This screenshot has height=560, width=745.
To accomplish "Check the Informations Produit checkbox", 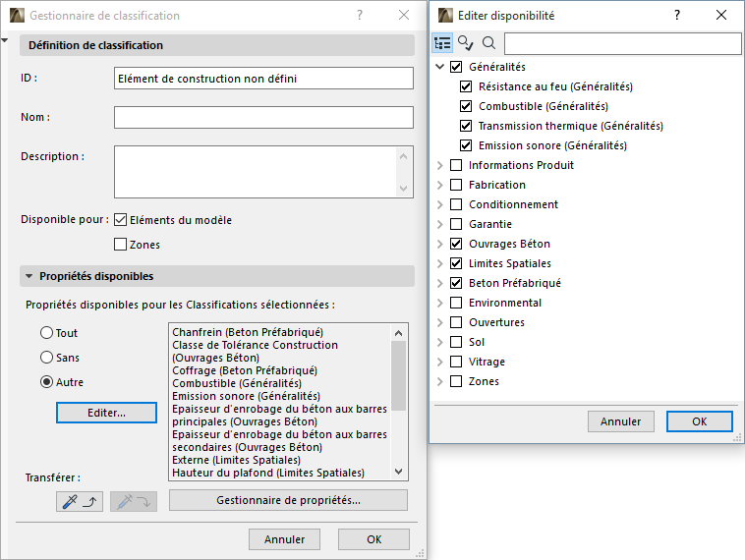I will tap(456, 165).
